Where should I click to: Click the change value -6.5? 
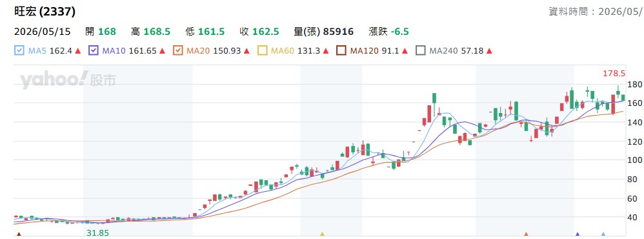[400, 32]
